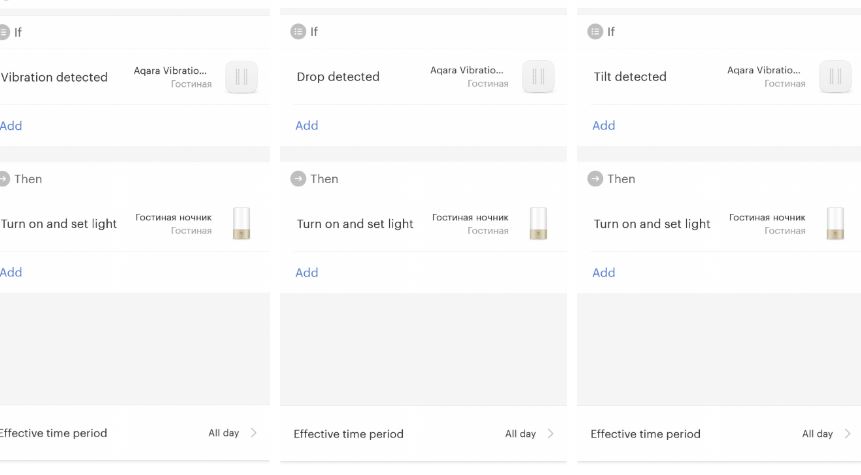Click the night light lamp icon in the Drop automation
861x475 pixels.
click(x=538, y=223)
